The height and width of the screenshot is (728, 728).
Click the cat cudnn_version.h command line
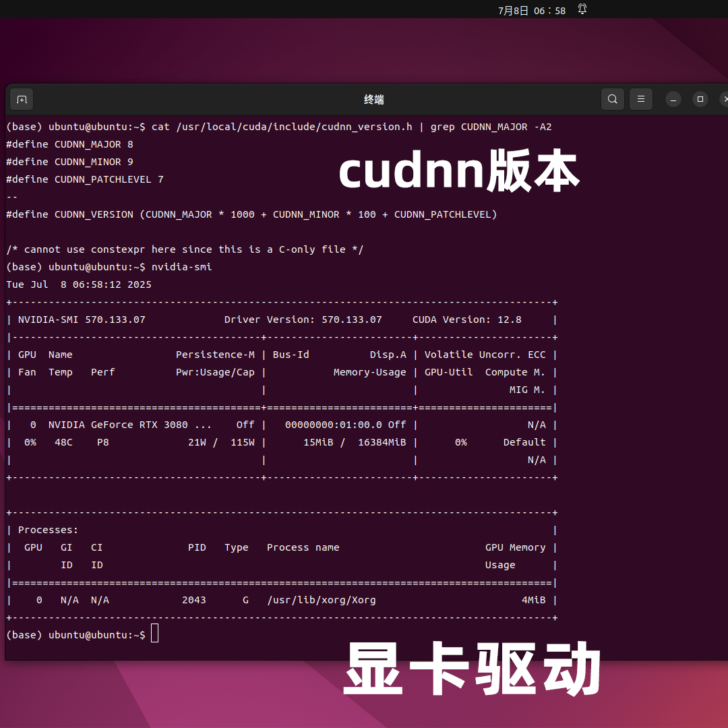tap(279, 127)
